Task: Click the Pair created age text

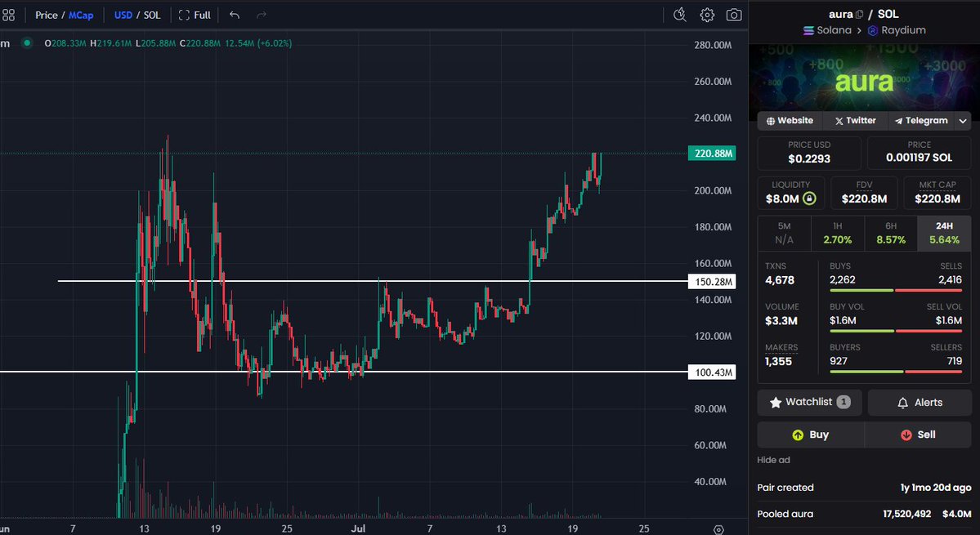Action: (x=936, y=488)
